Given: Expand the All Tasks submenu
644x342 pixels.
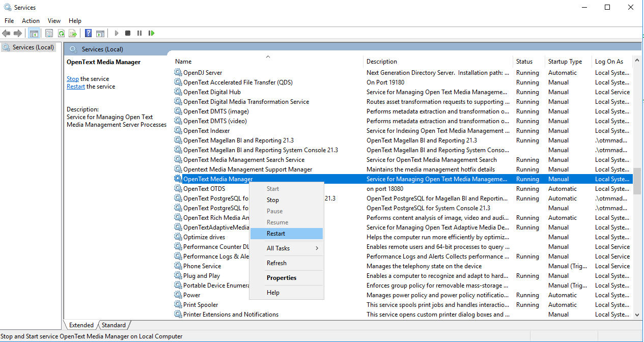Looking at the screenshot, I should tap(277, 248).
